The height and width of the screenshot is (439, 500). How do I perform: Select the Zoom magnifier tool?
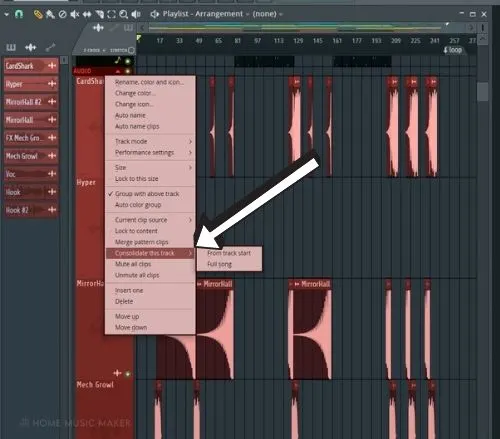pos(124,14)
